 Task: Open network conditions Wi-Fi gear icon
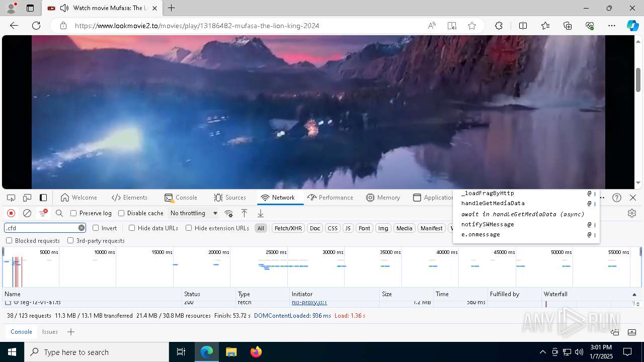(228, 213)
